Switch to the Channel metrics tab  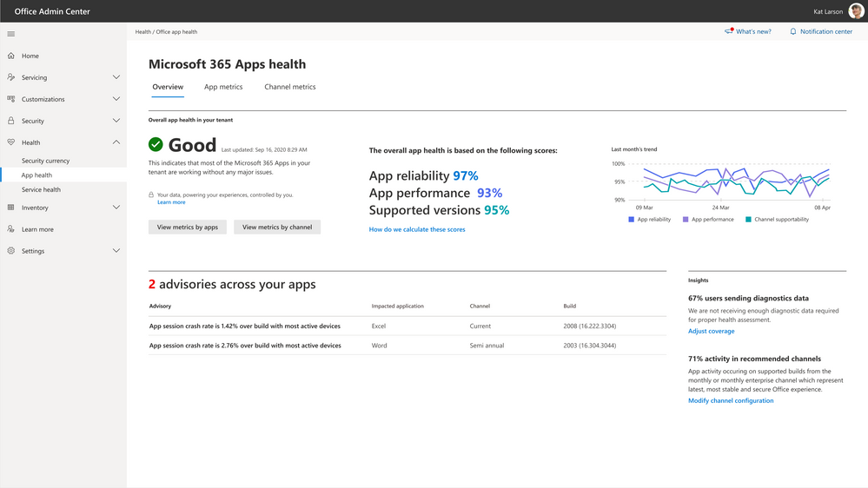point(290,87)
